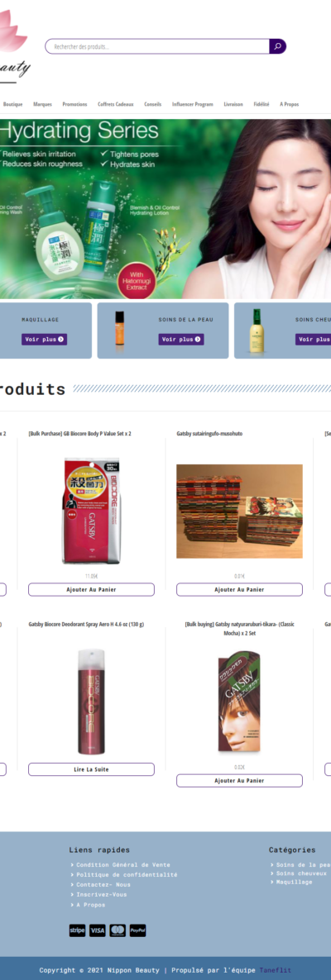Click the Hydrating Series hero banner
Viewport: 331px width, 980px height.
tap(165, 209)
